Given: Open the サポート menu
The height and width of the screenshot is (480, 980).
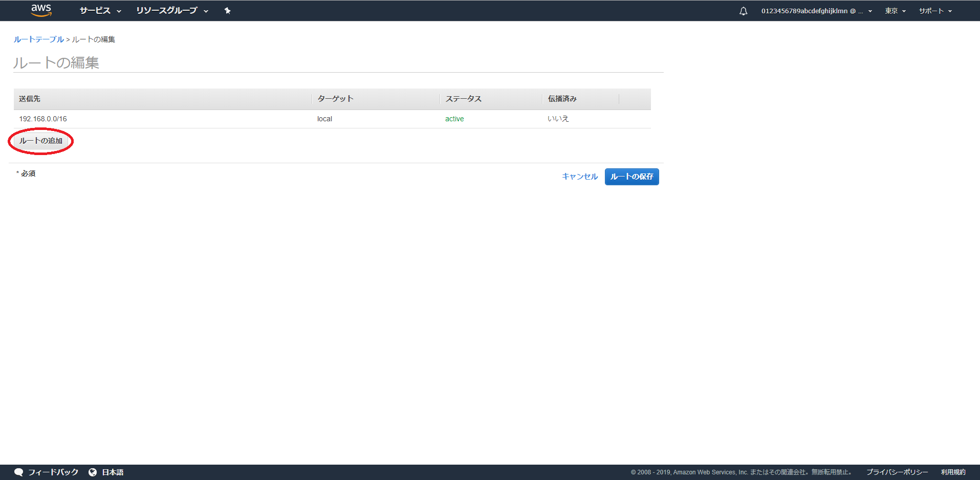Looking at the screenshot, I should click(x=935, y=11).
